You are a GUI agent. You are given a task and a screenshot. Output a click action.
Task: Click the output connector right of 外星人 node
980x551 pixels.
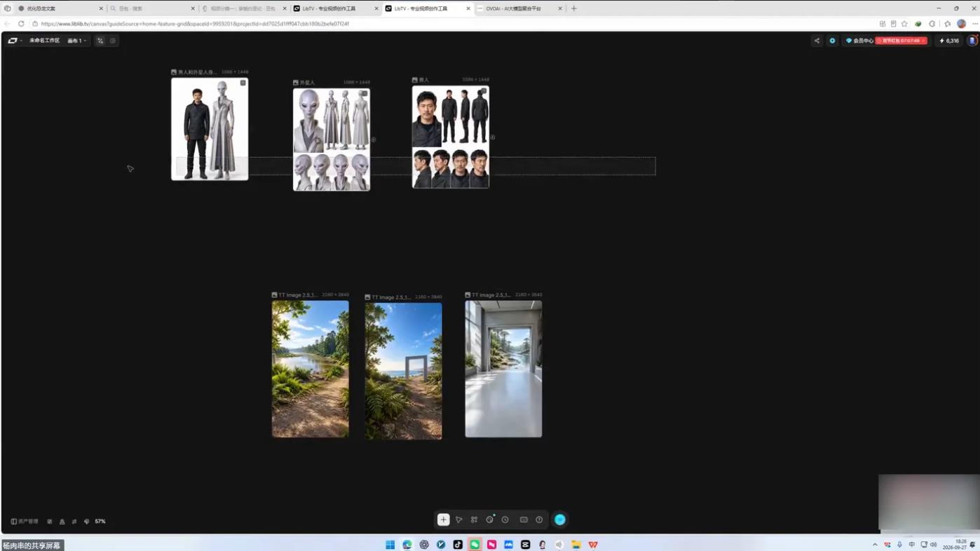[x=374, y=140]
